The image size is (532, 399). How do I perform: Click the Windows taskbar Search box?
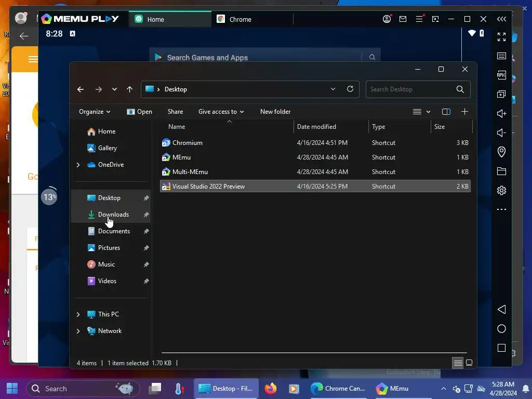[x=83, y=389]
